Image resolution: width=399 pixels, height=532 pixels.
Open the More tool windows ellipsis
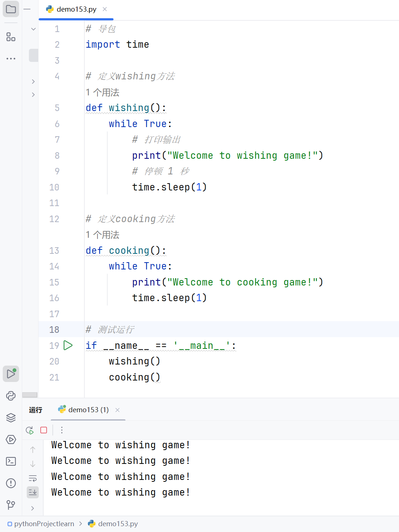coord(11,58)
